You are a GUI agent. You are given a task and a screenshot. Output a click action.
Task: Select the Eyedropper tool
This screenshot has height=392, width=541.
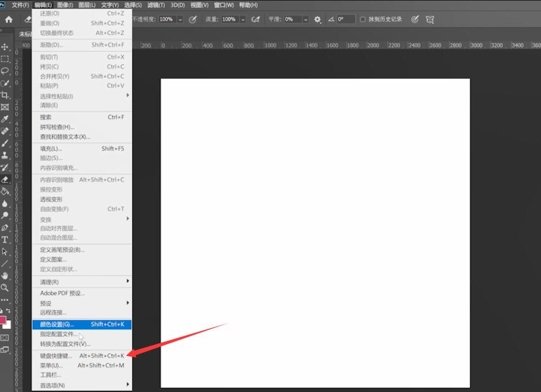click(x=5, y=119)
